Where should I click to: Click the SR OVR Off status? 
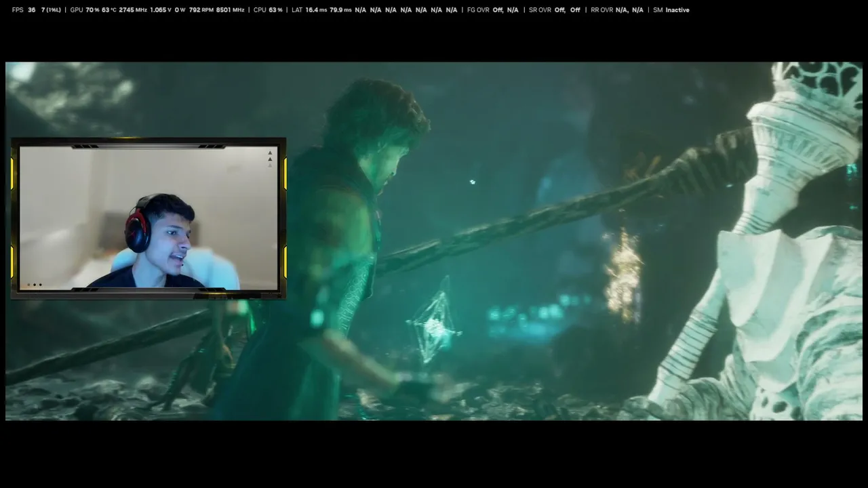554,10
